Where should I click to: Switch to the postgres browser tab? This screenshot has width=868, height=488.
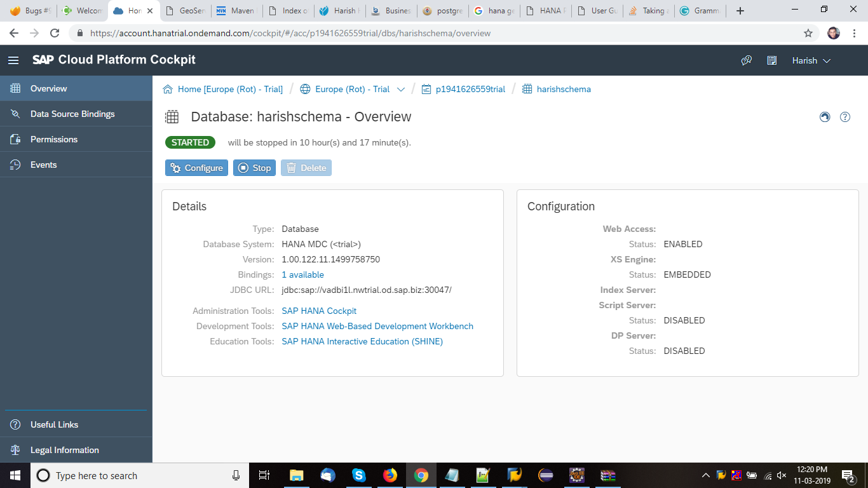442,11
